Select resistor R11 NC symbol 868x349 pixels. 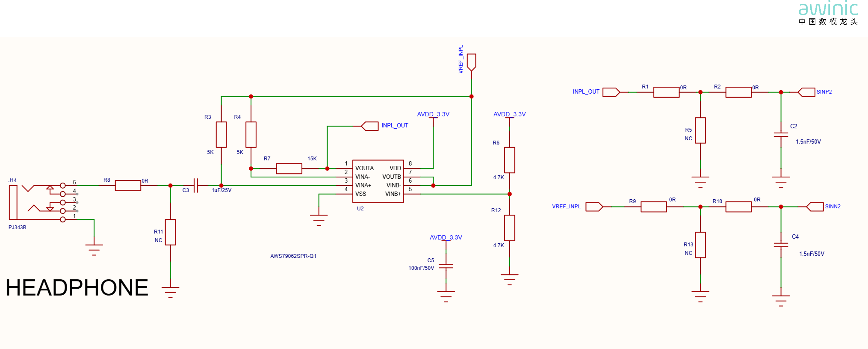pyautogui.click(x=170, y=232)
